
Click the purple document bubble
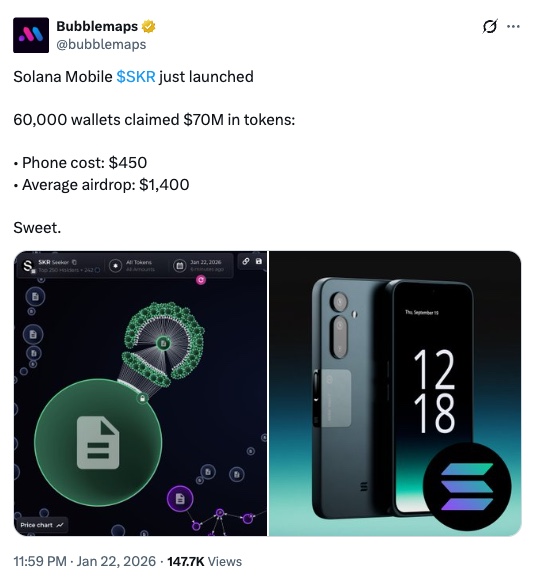click(x=180, y=498)
